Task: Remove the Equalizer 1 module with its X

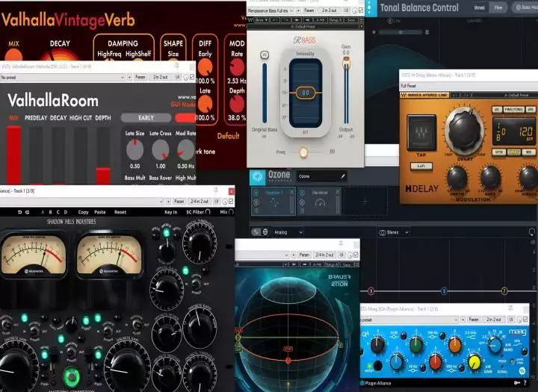Action: [291, 192]
